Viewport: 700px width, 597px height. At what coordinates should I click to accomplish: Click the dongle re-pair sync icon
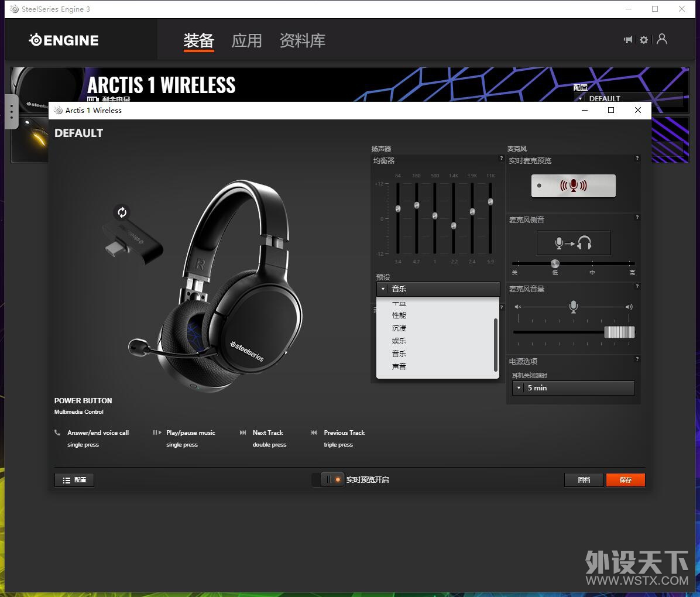pos(122,212)
